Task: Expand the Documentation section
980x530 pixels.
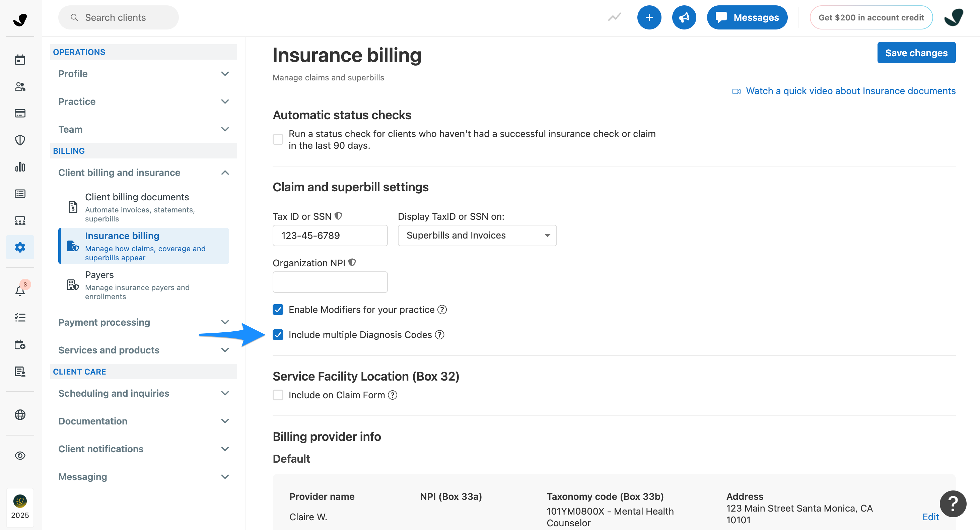Action: (x=143, y=421)
